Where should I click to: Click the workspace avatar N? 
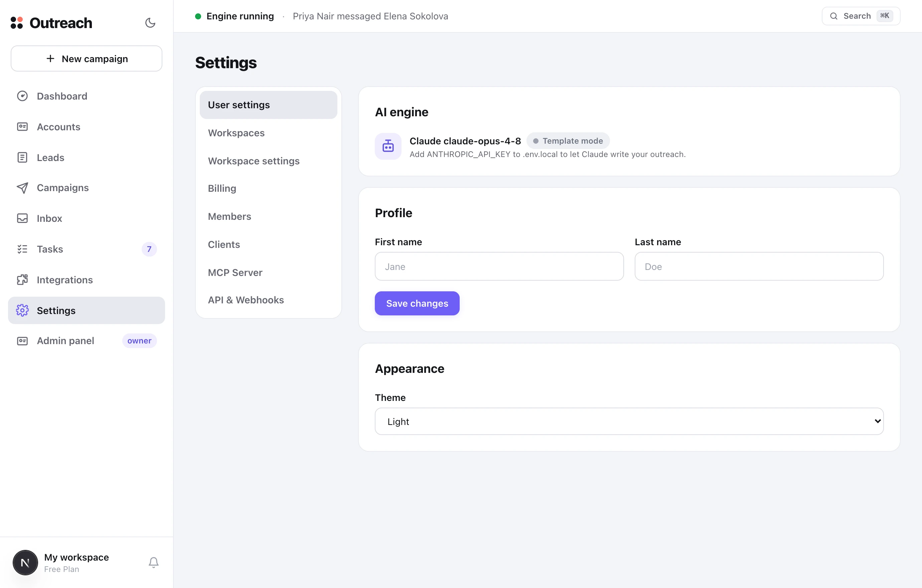(25, 562)
